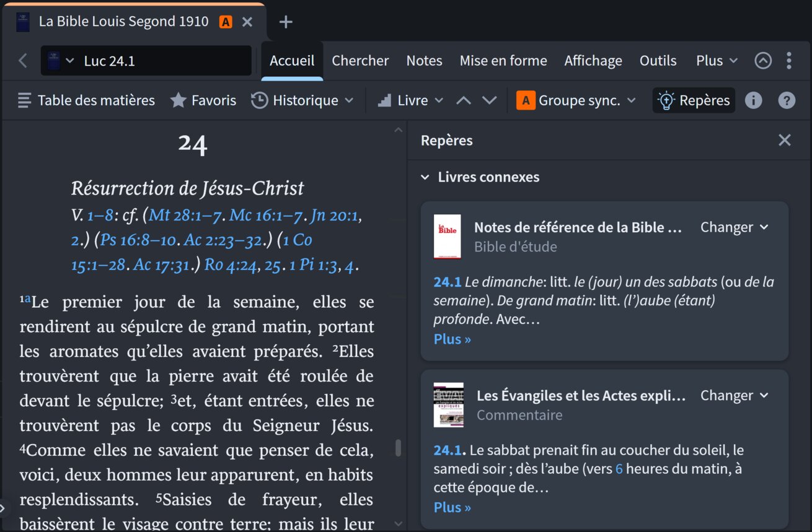Open Favoris star bookmarks
Image resolution: width=812 pixels, height=532 pixels.
pos(203,100)
